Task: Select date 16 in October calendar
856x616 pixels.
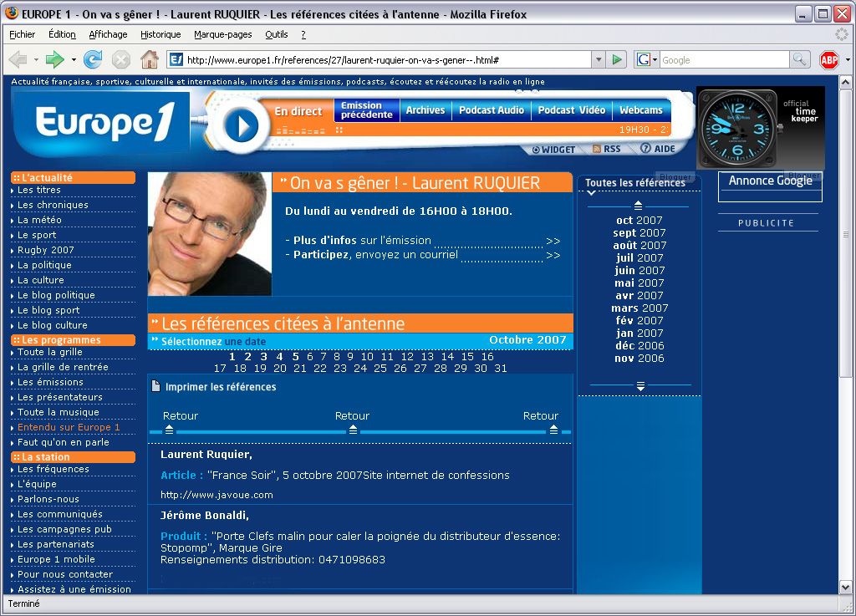Action: tap(487, 357)
